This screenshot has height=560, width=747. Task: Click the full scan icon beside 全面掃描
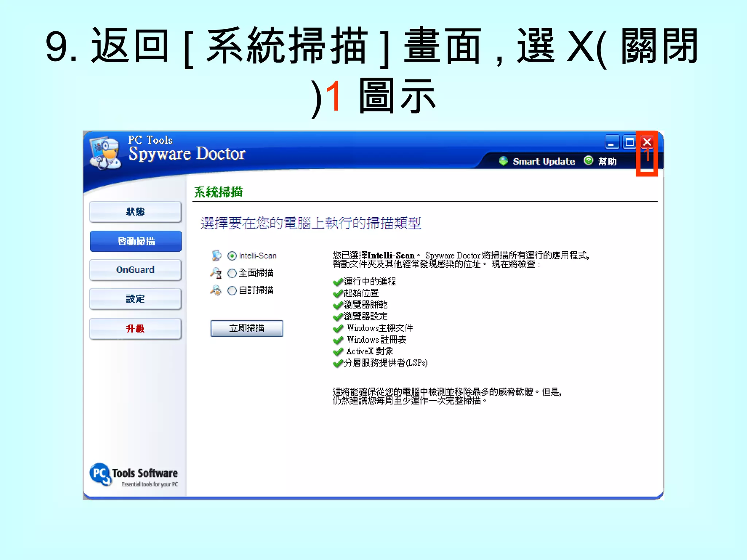pos(216,273)
